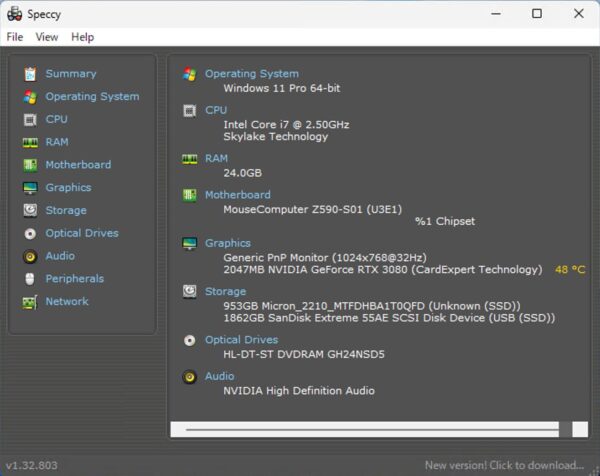Click the Speccy app icon in title bar
Image resolution: width=600 pixels, height=476 pixels.
(x=14, y=14)
